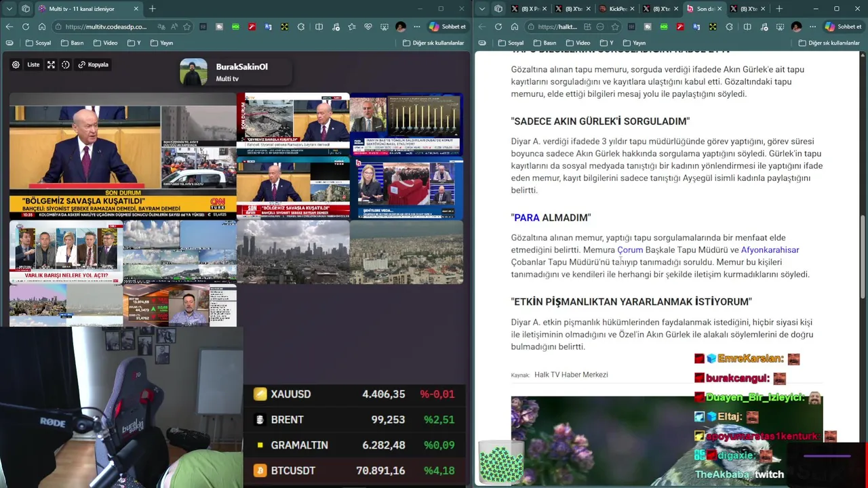Select the VARLIK BARIŞI panel stream

(66, 252)
